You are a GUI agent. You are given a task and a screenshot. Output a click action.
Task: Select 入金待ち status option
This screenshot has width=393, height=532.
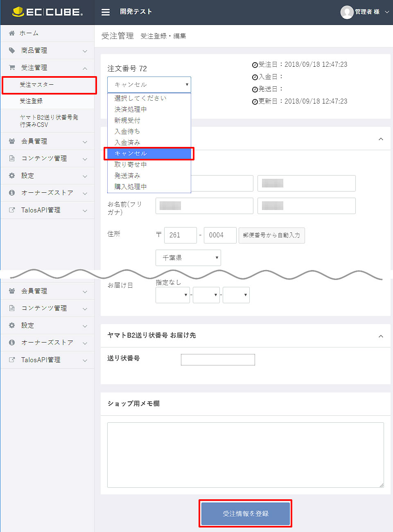[149, 131]
